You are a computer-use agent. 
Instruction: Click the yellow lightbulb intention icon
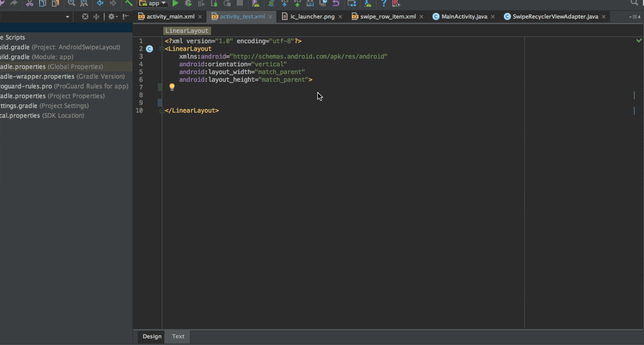[x=172, y=87]
